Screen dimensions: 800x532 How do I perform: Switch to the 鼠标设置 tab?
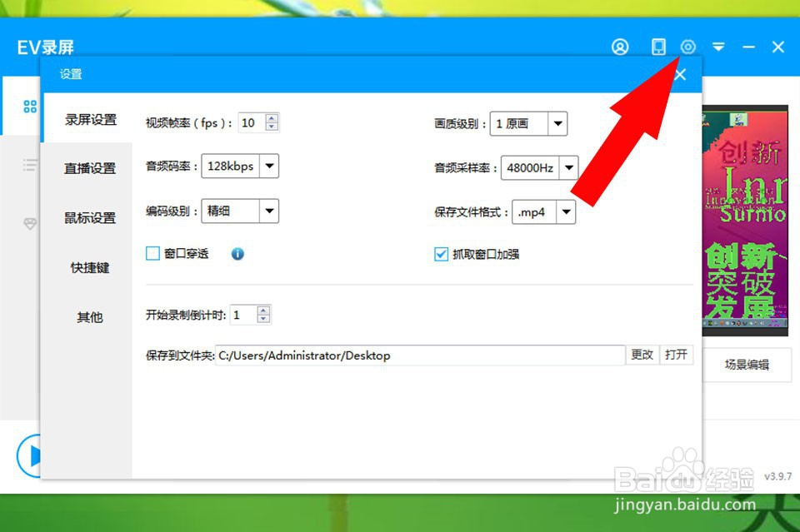pyautogui.click(x=90, y=217)
